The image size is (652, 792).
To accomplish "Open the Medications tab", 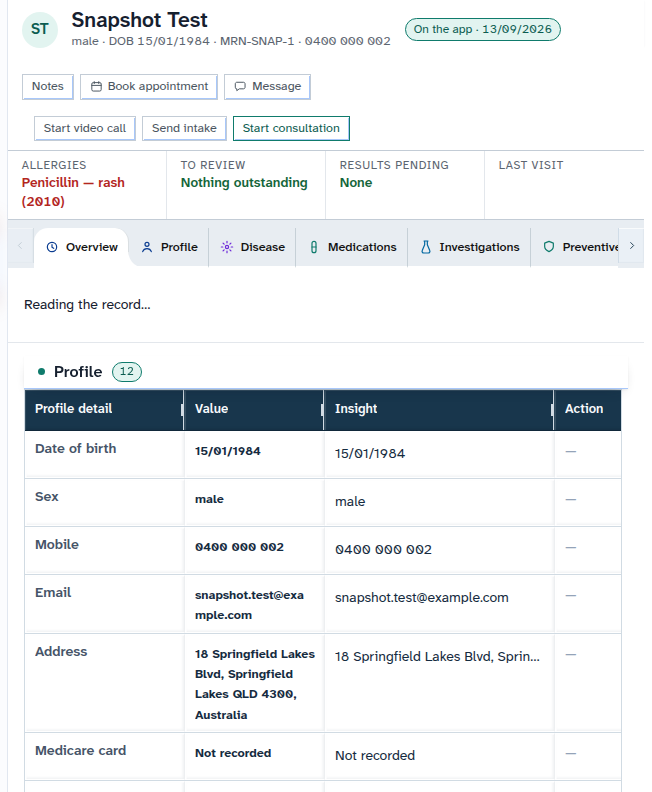I will (352, 247).
